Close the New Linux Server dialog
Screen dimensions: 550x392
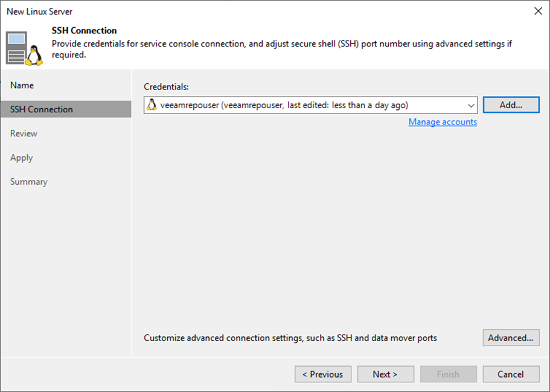click(538, 11)
